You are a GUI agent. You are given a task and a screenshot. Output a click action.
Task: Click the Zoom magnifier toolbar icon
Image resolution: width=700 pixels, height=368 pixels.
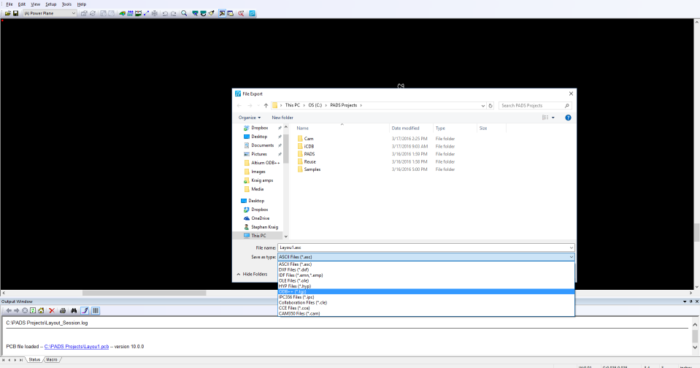click(184, 13)
